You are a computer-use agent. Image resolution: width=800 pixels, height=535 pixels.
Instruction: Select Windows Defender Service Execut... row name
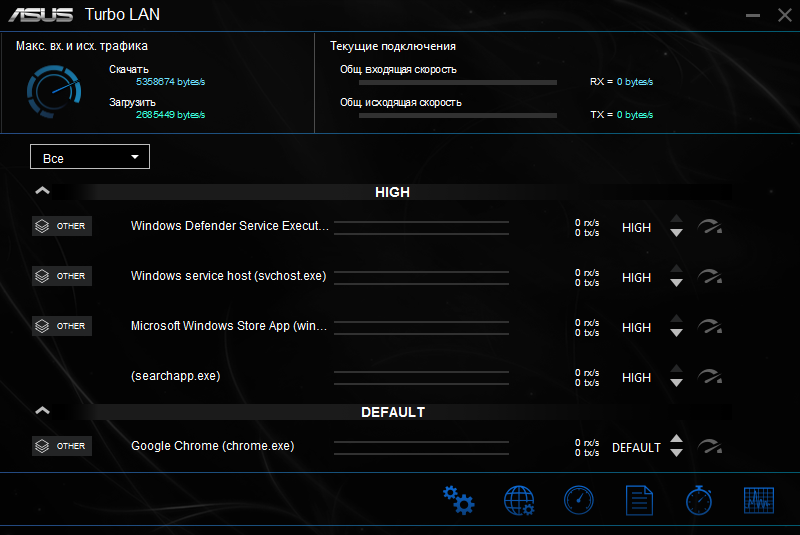(230, 226)
